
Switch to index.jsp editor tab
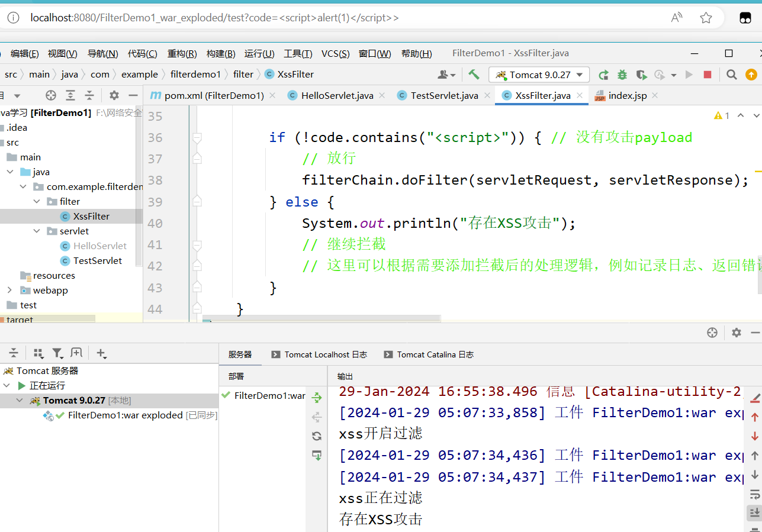point(628,95)
